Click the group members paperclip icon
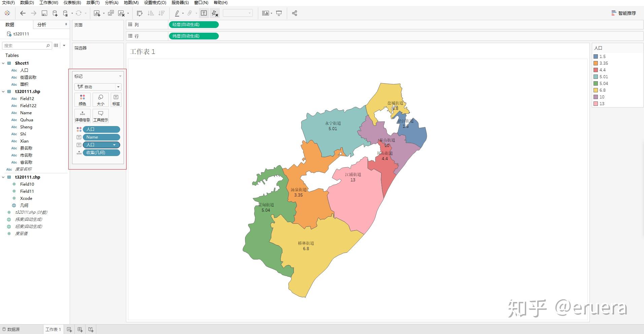 [190, 13]
